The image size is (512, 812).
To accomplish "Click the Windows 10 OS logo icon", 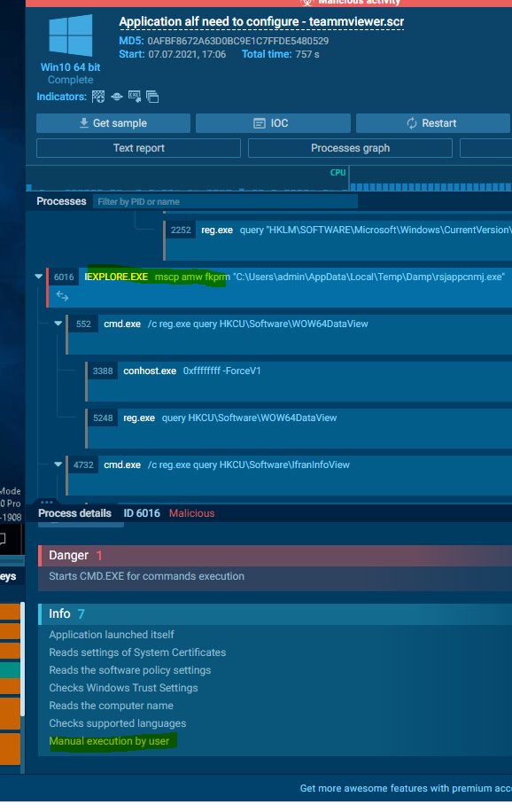I will (x=70, y=35).
